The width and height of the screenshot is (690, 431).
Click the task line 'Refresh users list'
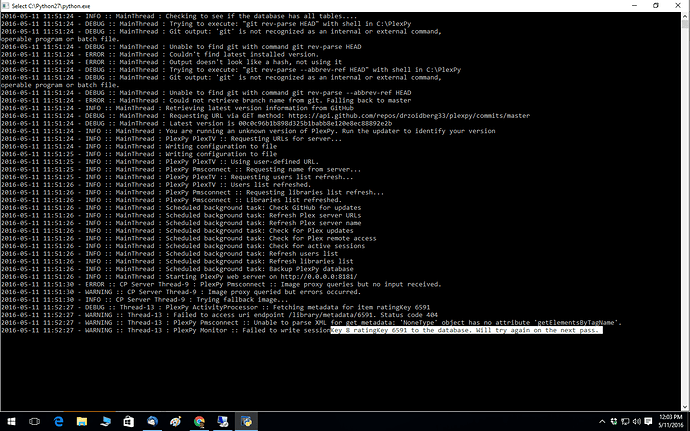[x=169, y=254]
